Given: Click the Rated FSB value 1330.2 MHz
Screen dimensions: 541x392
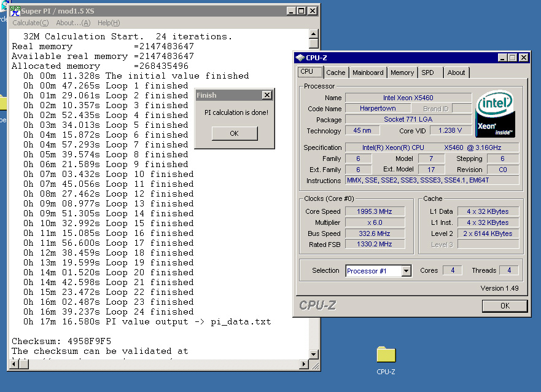Looking at the screenshot, I should point(375,245).
